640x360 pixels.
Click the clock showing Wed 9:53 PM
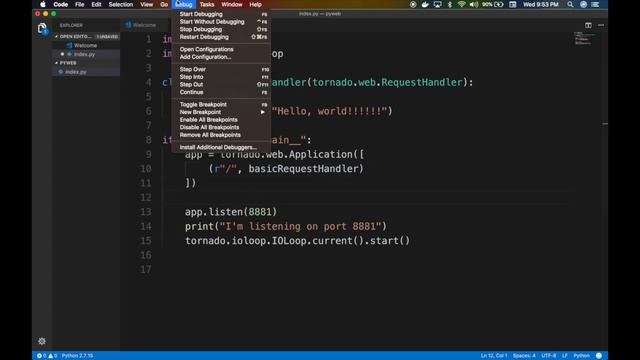point(540,4)
